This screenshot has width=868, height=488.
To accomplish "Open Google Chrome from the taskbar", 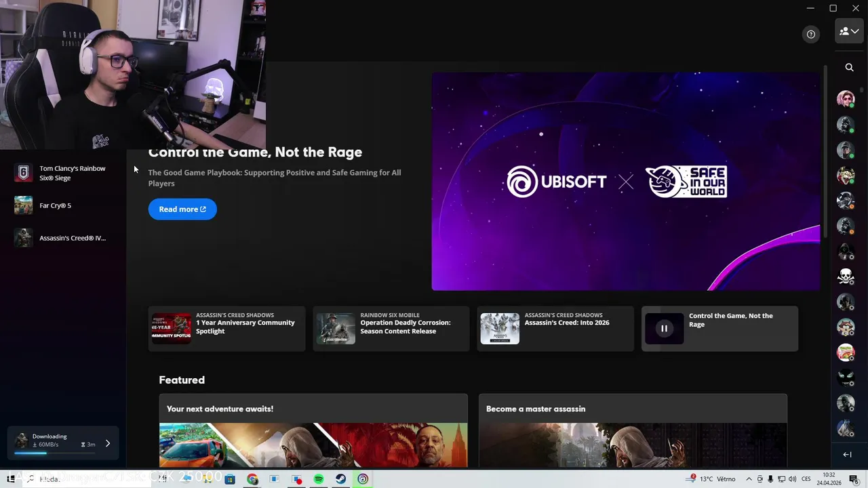I will point(252,479).
